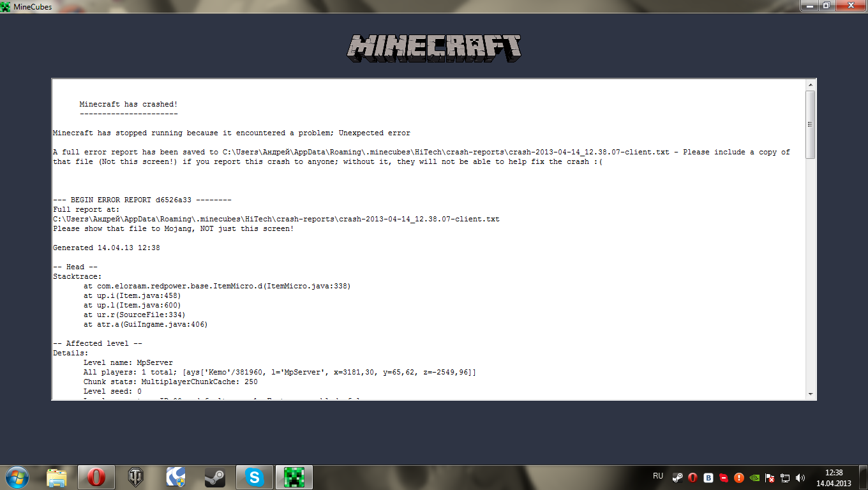Click the 'Level seed: 0' line
This screenshot has width=868, height=490.
112,391
